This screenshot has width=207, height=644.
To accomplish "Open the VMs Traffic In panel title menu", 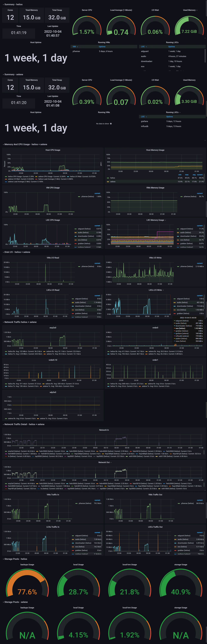I will (53, 494).
